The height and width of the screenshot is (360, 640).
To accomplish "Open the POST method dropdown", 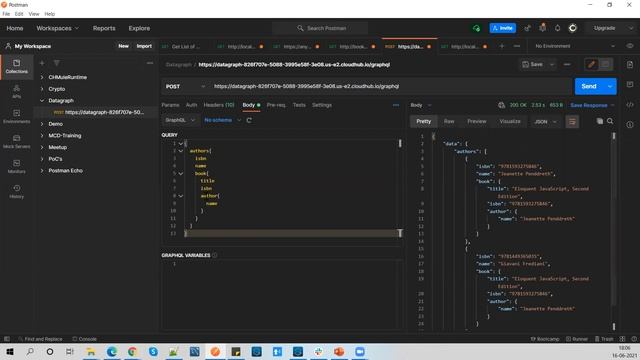I will (x=185, y=87).
